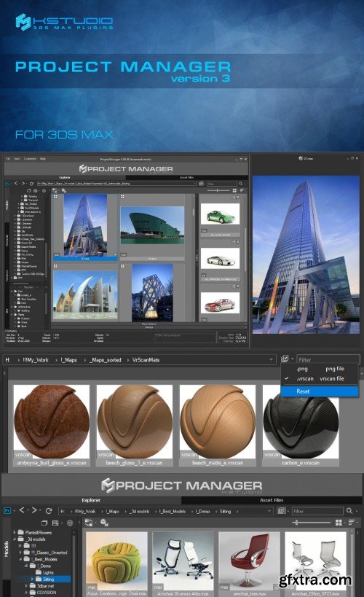Click the !_Best_Models breadcrumb in the bottom path bar
The width and height of the screenshot is (364, 597).
tap(173, 511)
